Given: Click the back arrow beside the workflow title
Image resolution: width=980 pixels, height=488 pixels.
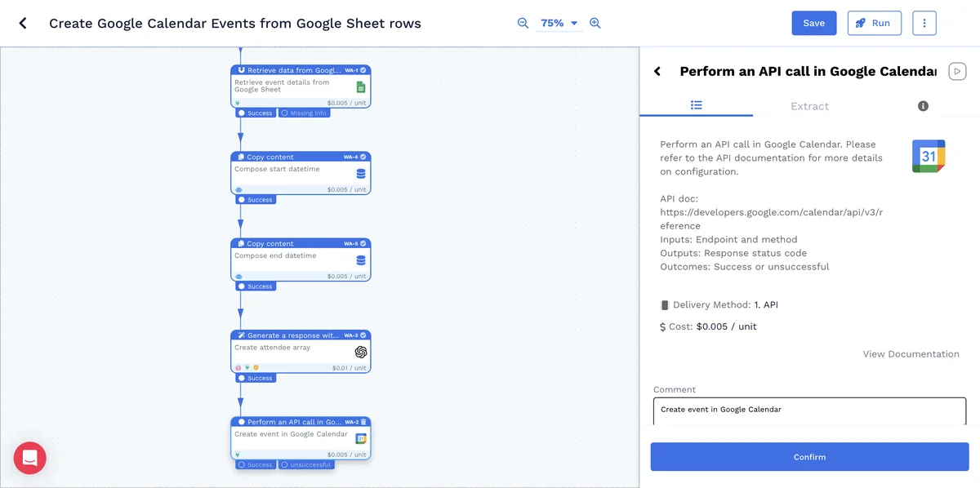Looking at the screenshot, I should tap(23, 23).
